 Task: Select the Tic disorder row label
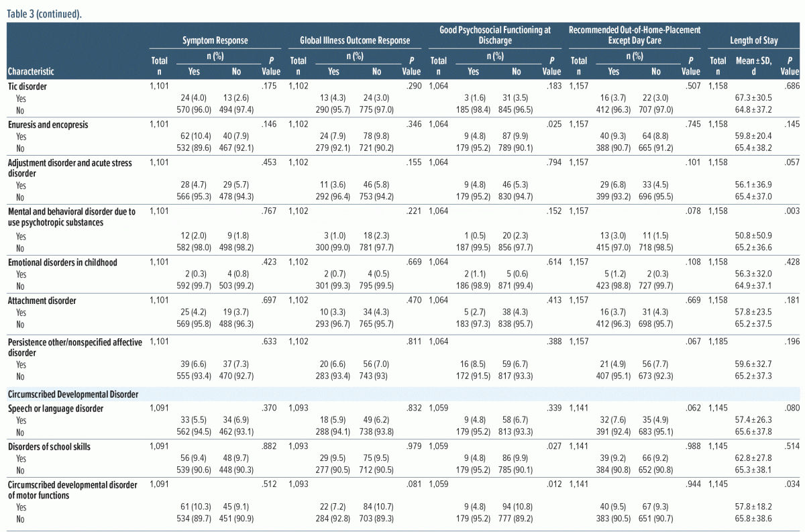tap(28, 87)
